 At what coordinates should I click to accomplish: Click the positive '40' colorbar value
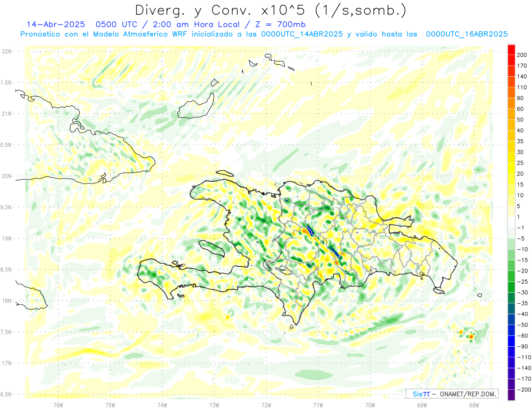pyautogui.click(x=520, y=130)
